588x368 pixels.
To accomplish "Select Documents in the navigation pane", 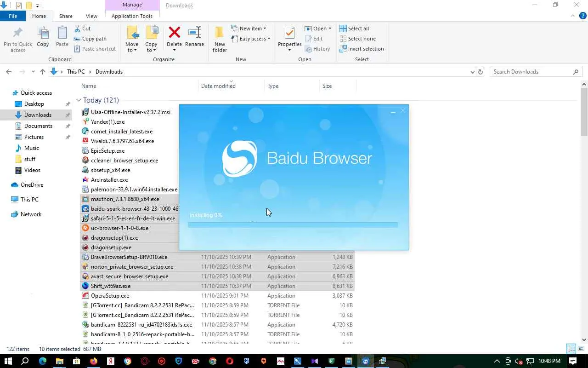I will click(x=38, y=126).
